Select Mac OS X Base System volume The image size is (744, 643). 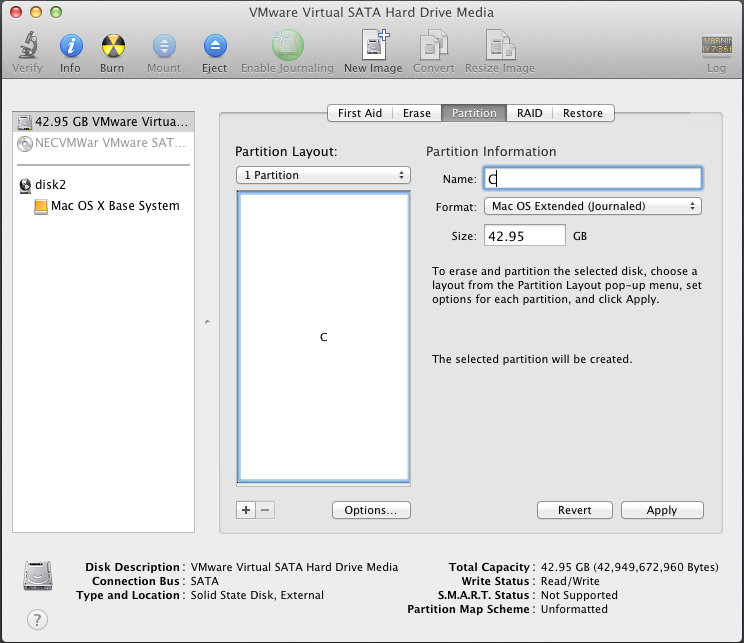click(107, 206)
